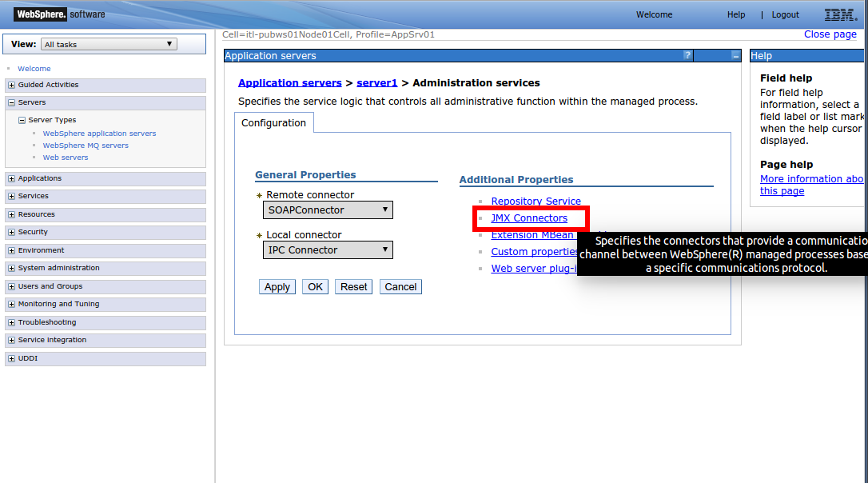Open Remote connector SOAPConnector dropdown
868x483 pixels.
click(x=328, y=210)
